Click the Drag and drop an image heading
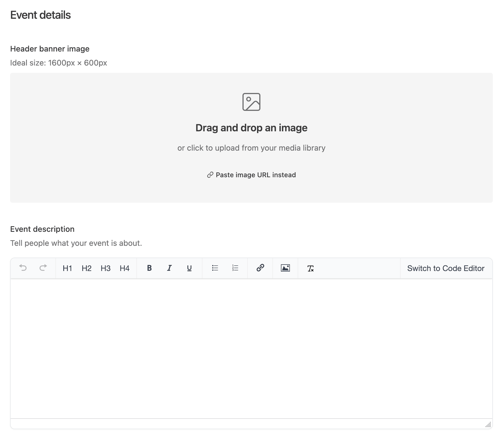 [x=251, y=128]
